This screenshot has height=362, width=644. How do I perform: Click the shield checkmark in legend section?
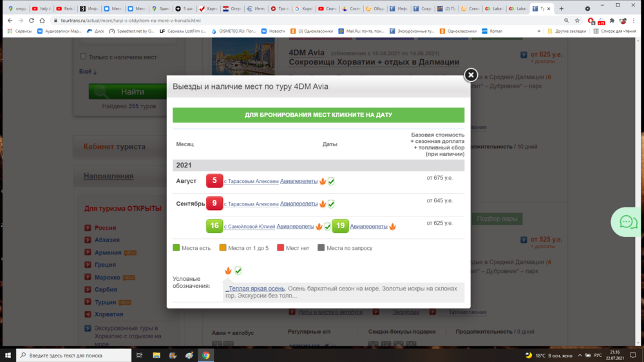[x=238, y=271]
